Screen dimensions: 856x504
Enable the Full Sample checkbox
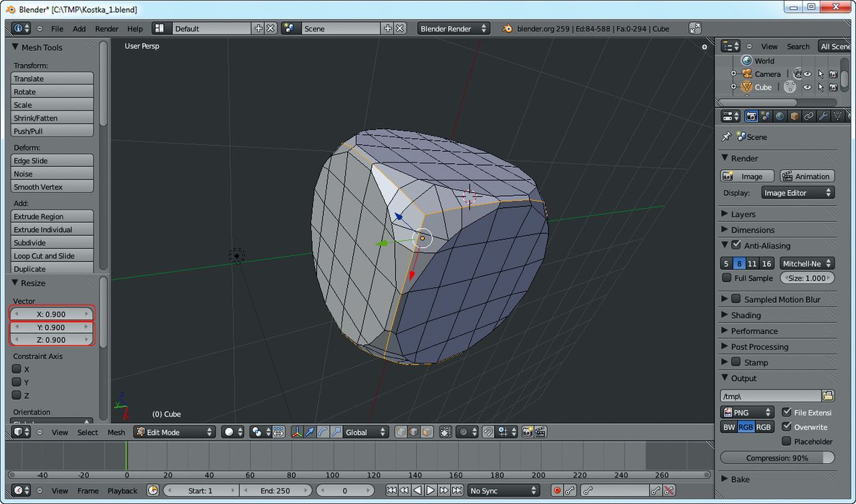727,278
